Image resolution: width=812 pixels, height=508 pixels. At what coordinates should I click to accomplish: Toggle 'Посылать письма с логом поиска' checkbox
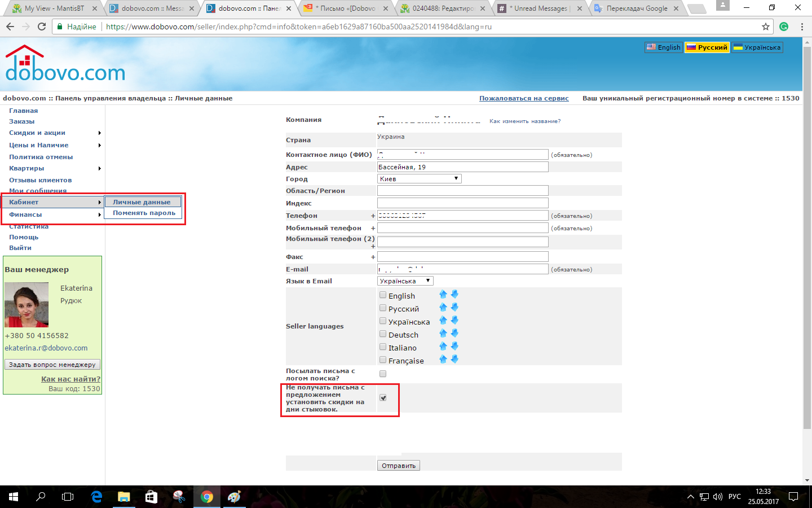pos(383,374)
